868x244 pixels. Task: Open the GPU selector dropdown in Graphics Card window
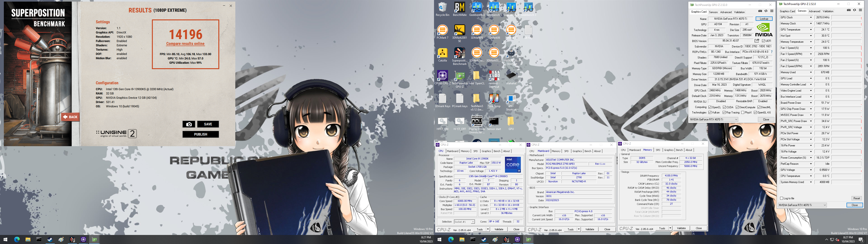tap(714, 119)
